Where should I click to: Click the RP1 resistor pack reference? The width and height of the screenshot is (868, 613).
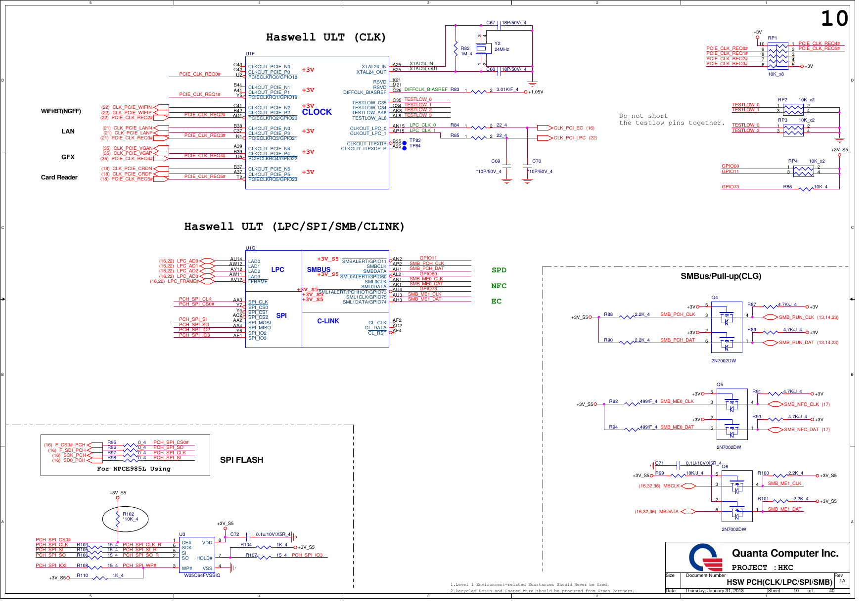(772, 38)
